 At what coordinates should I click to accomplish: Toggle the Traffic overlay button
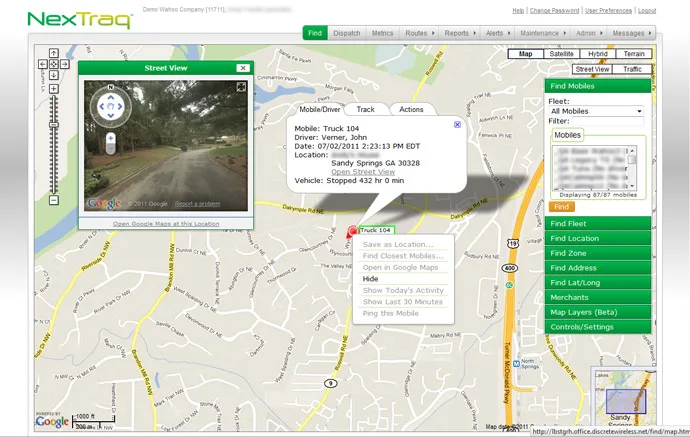click(x=632, y=69)
